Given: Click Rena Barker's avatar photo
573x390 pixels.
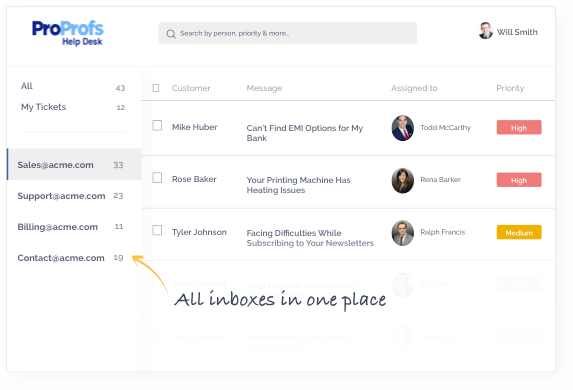Looking at the screenshot, I should pos(402,181).
